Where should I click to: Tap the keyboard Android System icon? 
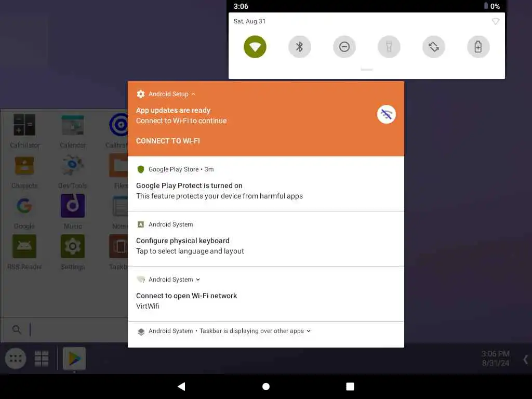[x=141, y=224]
